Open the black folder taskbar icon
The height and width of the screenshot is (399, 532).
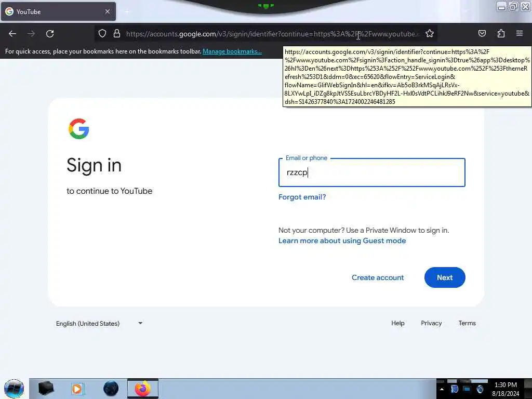[x=46, y=389]
